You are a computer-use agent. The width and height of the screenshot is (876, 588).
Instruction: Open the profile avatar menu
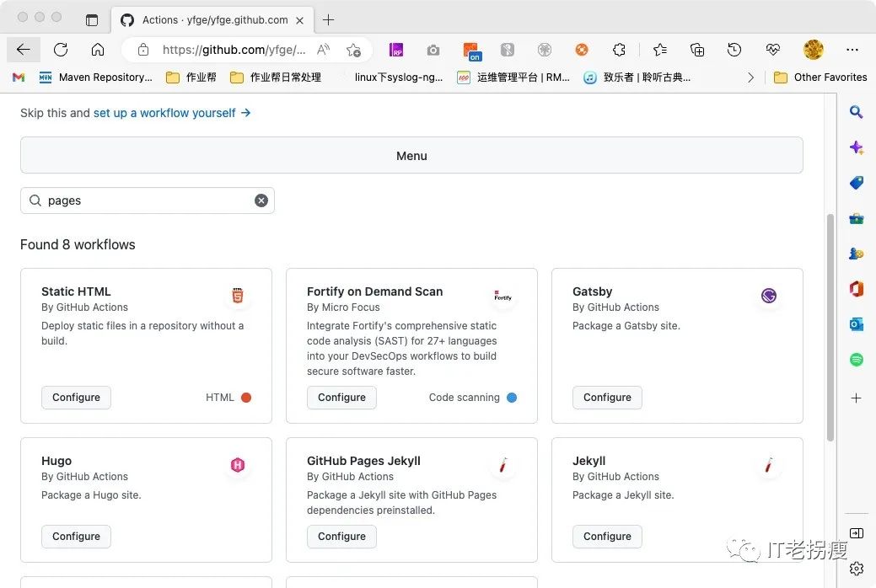[814, 50]
